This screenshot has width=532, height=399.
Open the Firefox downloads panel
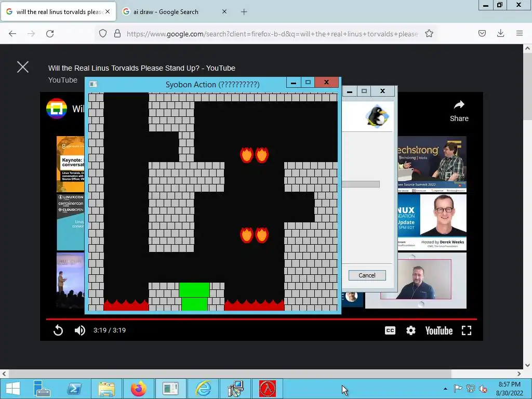pos(500,33)
